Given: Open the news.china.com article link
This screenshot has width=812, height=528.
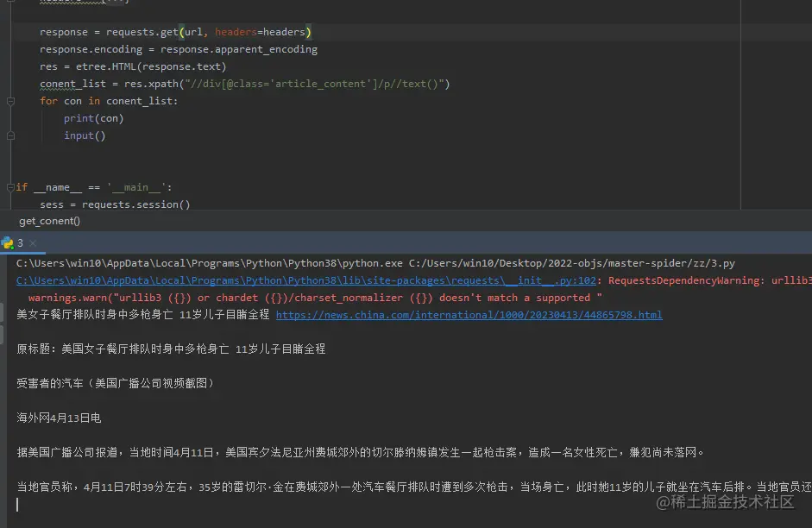Looking at the screenshot, I should pyautogui.click(x=469, y=315).
